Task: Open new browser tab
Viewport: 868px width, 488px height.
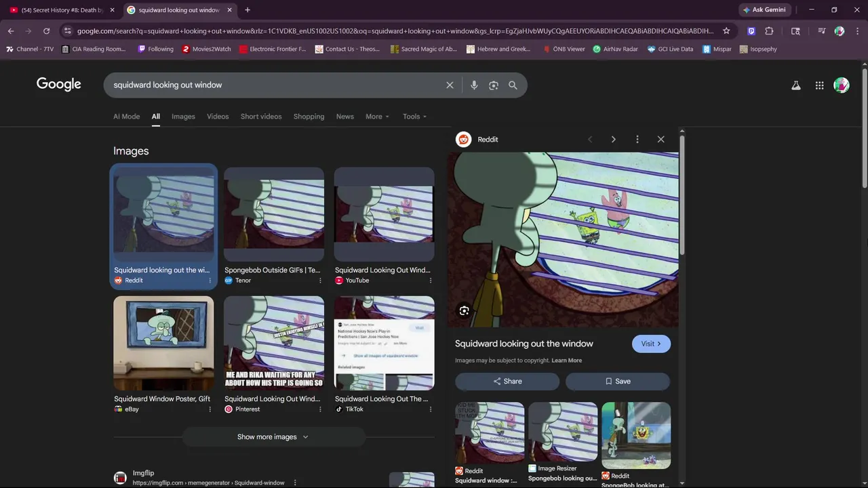Action: click(248, 10)
